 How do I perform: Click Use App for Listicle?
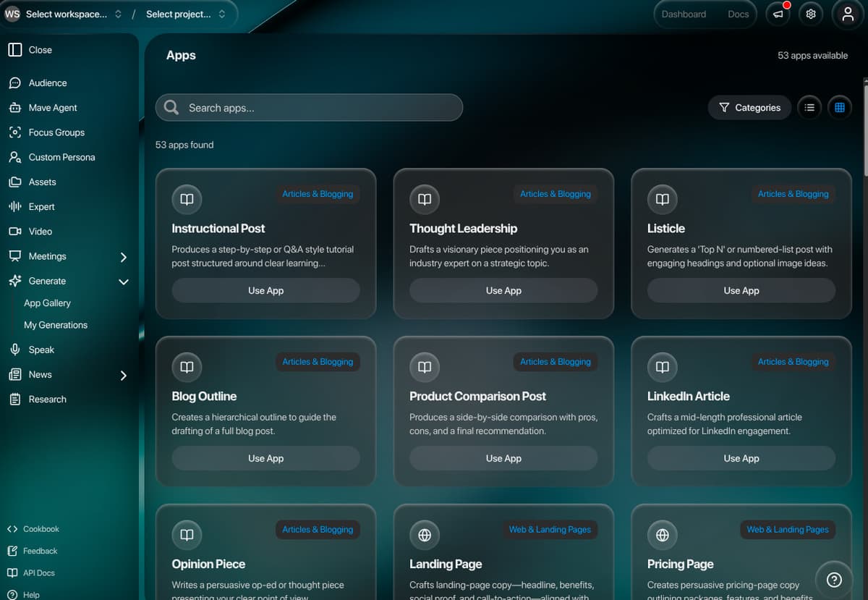pos(741,290)
